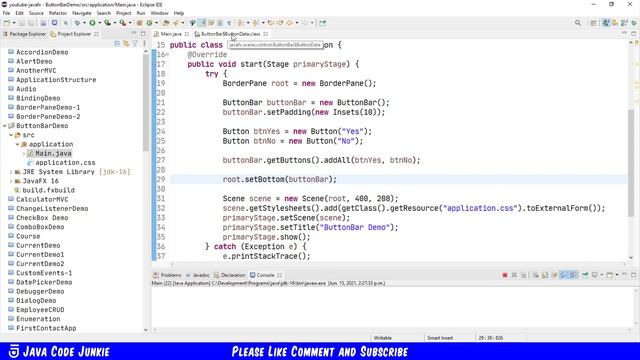Screen dimensions: 640x360
Task: Close the Main.java editor tab
Action: (187, 34)
